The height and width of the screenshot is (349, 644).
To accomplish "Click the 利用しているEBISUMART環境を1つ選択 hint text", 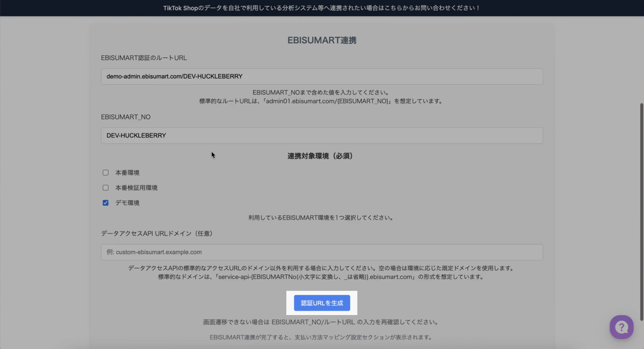I will [x=321, y=218].
